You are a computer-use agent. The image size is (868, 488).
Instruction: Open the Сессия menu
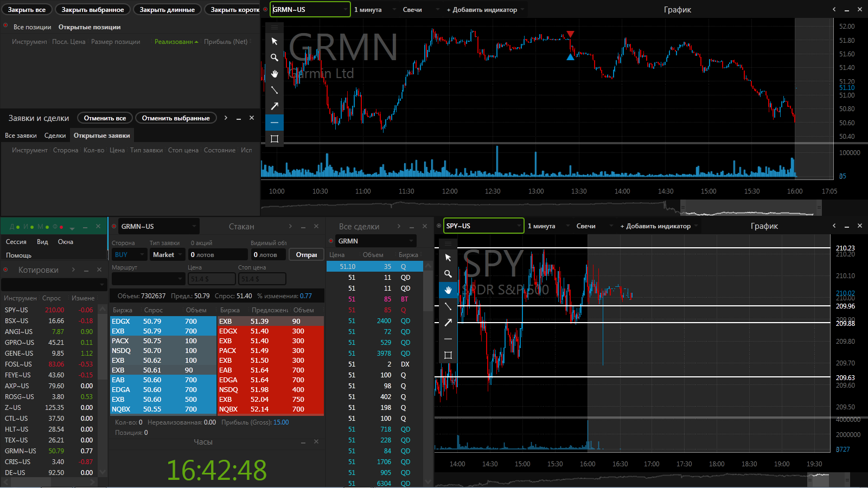pyautogui.click(x=16, y=242)
